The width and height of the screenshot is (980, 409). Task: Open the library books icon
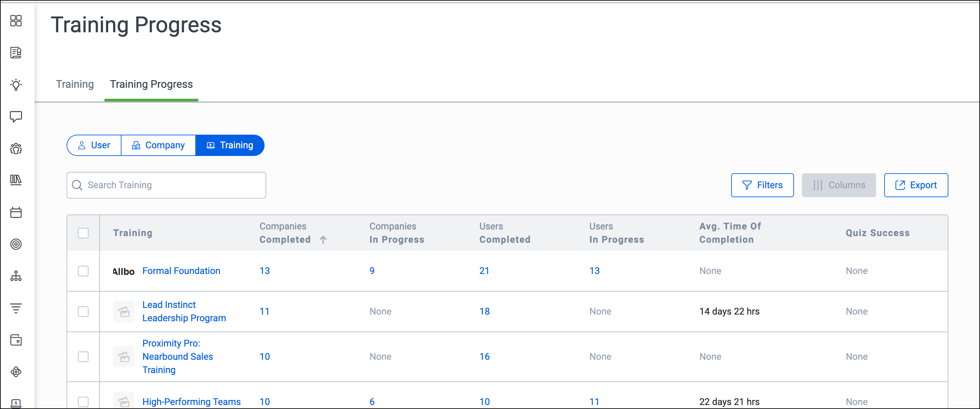click(16, 180)
